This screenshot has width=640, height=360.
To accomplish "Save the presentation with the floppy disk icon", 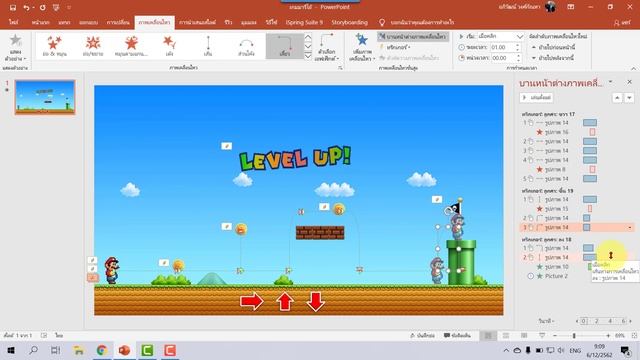I will tap(13, 7).
